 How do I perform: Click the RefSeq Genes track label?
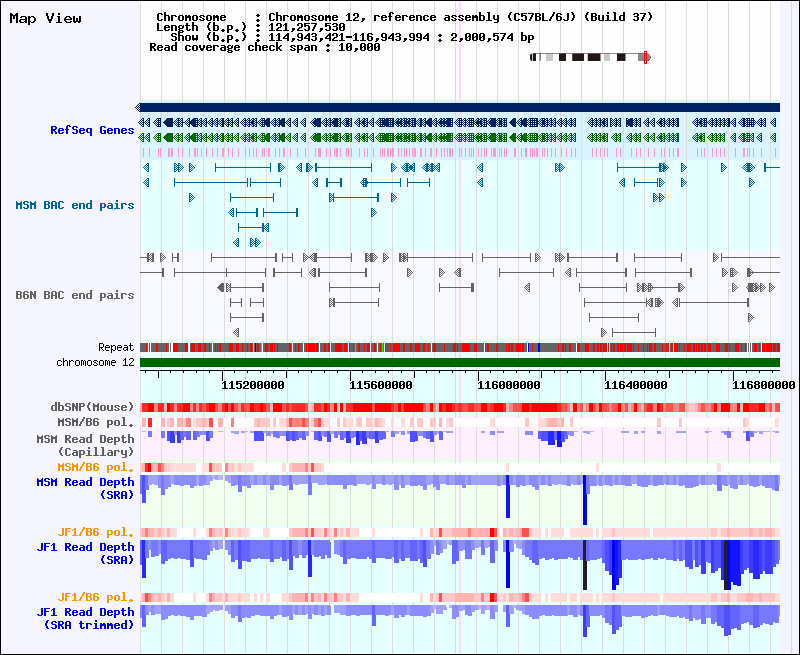pyautogui.click(x=92, y=130)
